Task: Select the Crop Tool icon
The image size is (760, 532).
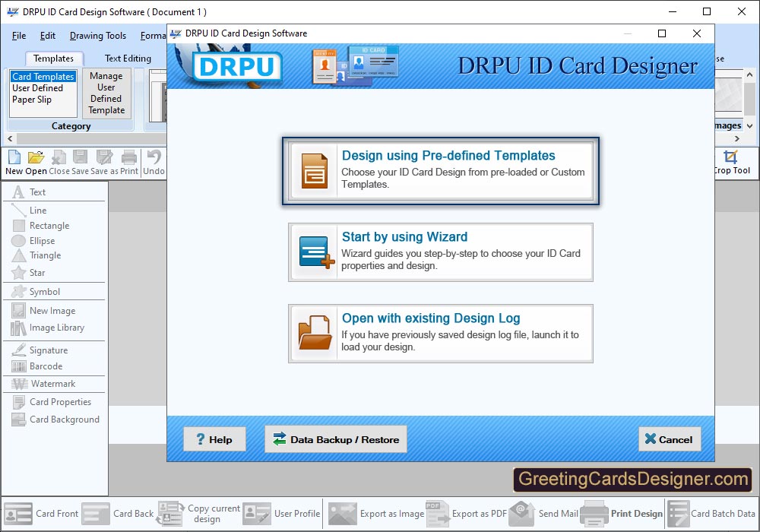Action: point(730,157)
